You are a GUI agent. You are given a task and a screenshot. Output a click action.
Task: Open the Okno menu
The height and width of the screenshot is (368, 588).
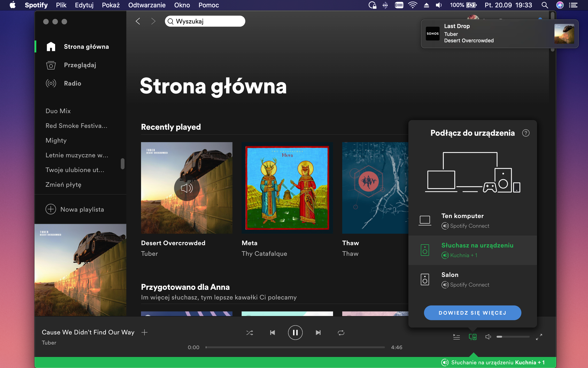182,5
